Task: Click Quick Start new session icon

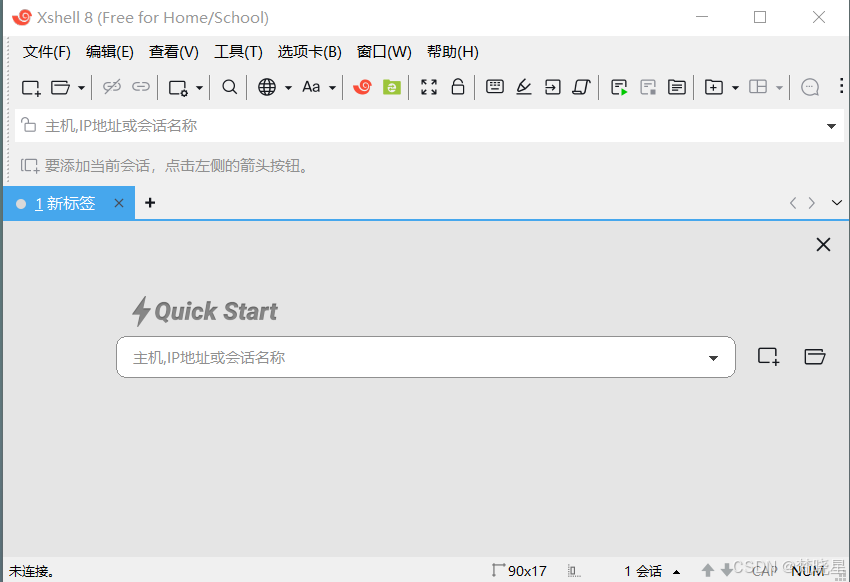Action: 769,357
